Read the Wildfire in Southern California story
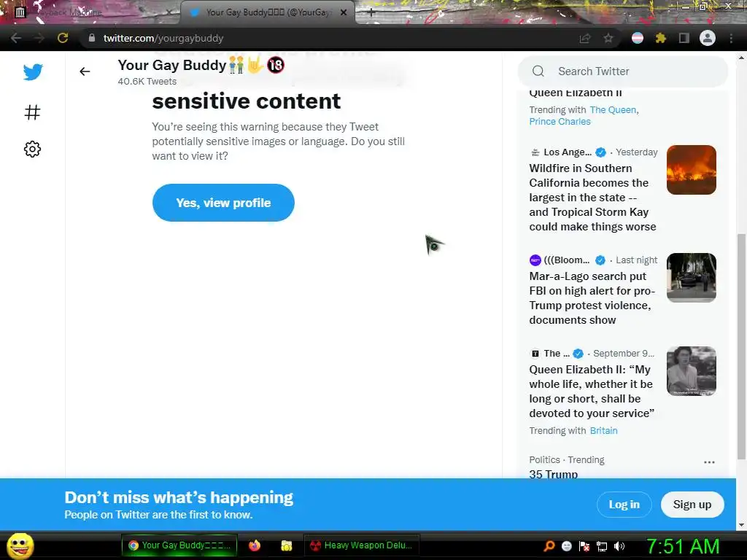The image size is (747, 560). 592,198
